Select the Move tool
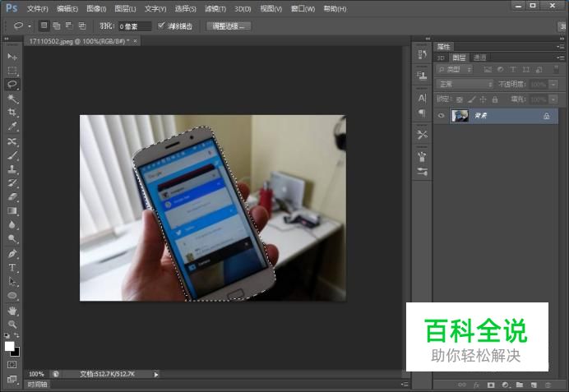The image size is (569, 392). [12, 57]
